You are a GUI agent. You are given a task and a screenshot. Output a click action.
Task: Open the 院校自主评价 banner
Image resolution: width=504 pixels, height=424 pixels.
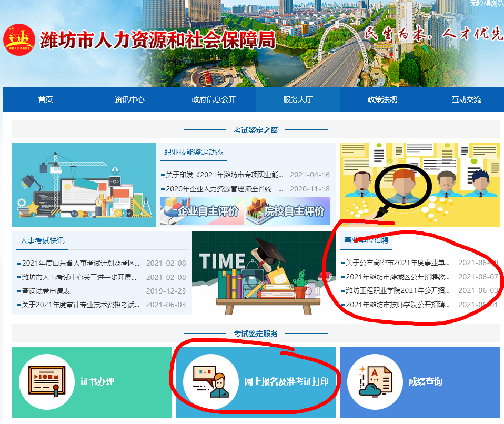[x=288, y=211]
